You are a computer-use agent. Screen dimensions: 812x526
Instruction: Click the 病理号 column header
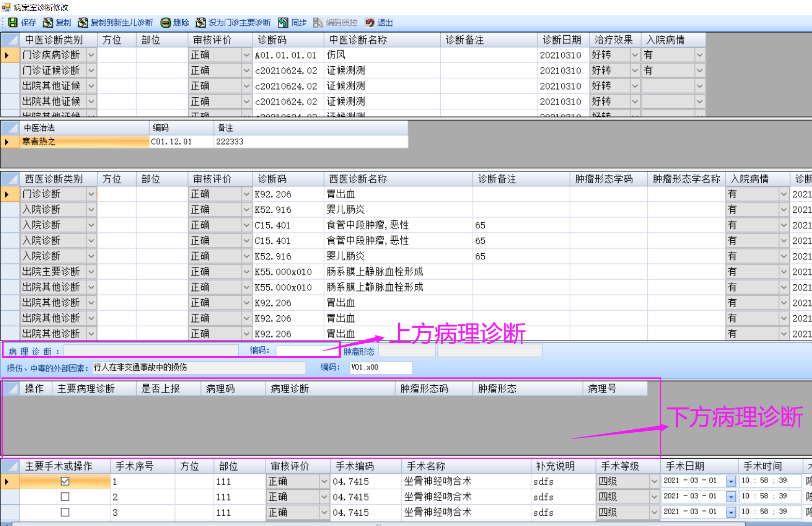(615, 389)
